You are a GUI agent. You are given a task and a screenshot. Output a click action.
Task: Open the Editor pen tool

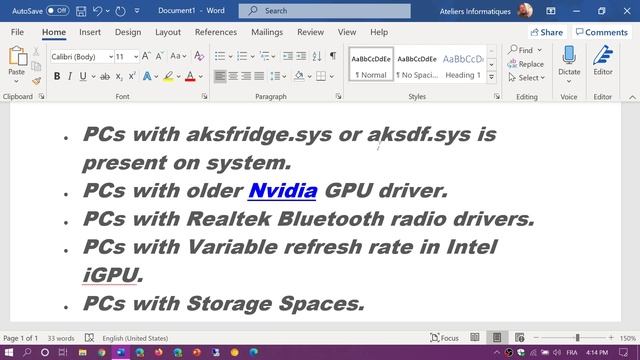[603, 55]
